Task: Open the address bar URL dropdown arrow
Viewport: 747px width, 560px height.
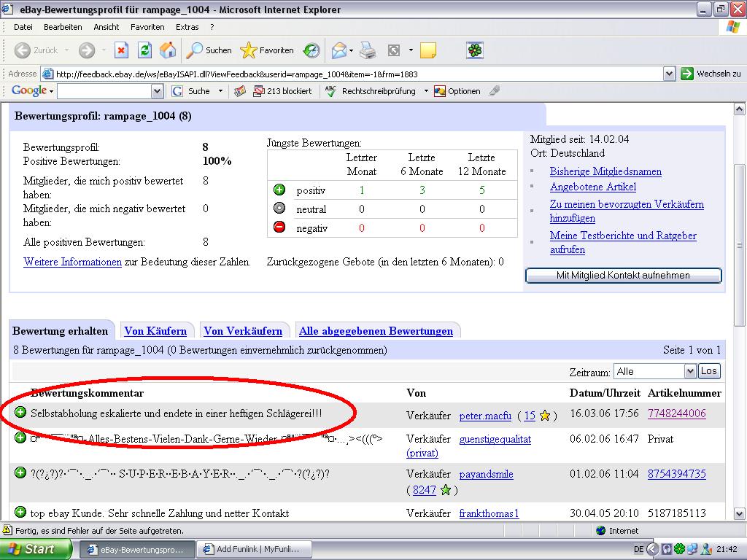Action: (669, 74)
